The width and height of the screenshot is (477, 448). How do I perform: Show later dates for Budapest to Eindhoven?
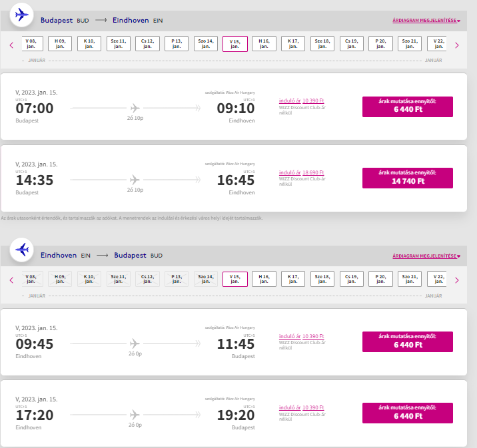tap(456, 45)
